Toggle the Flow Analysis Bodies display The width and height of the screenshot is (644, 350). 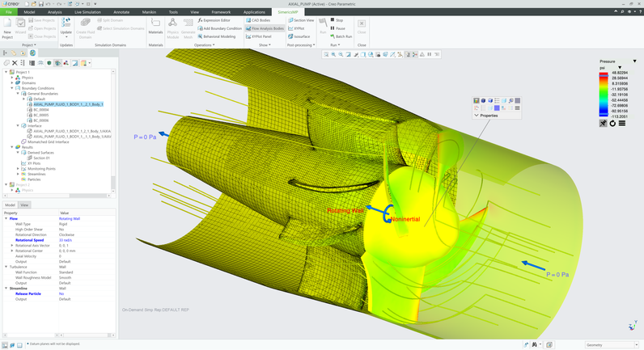pyautogui.click(x=265, y=28)
